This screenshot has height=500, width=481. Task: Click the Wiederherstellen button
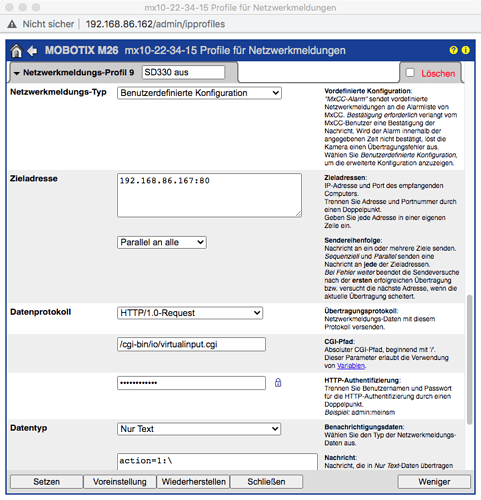[x=193, y=482]
